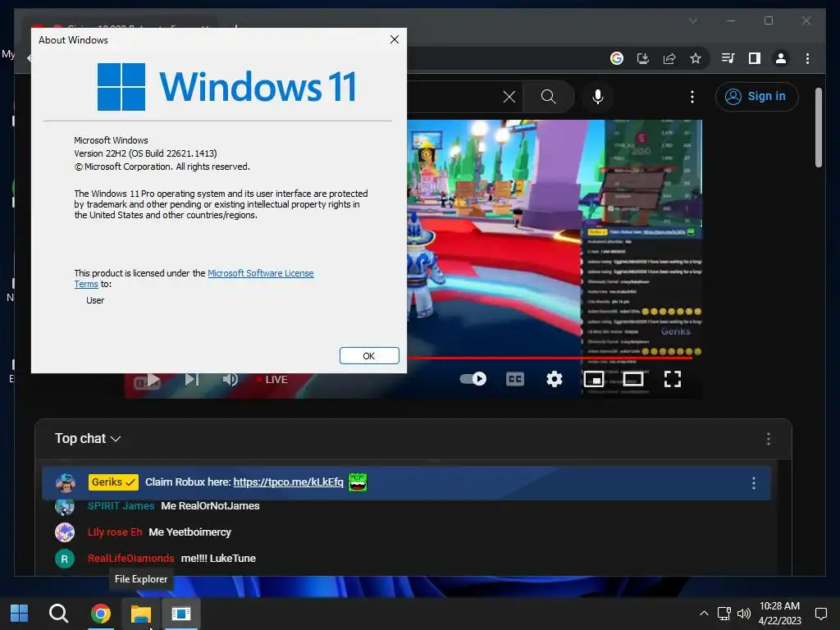The height and width of the screenshot is (630, 840).
Task: Click Chrome icon in taskbar
Action: point(100,614)
